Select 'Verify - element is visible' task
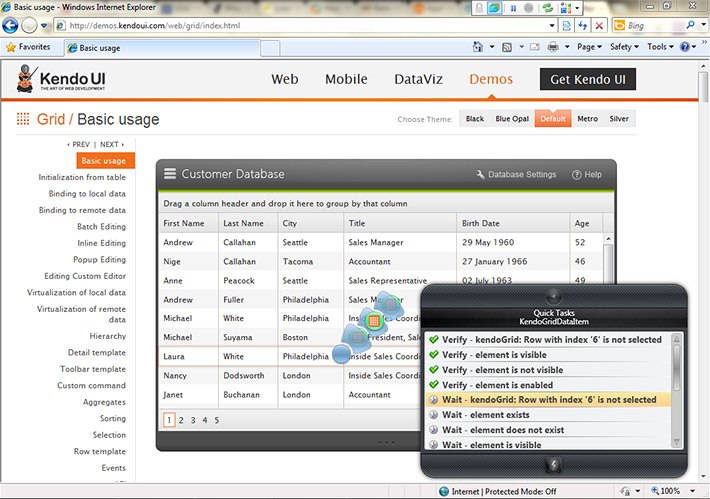Image resolution: width=710 pixels, height=499 pixels. (548, 355)
